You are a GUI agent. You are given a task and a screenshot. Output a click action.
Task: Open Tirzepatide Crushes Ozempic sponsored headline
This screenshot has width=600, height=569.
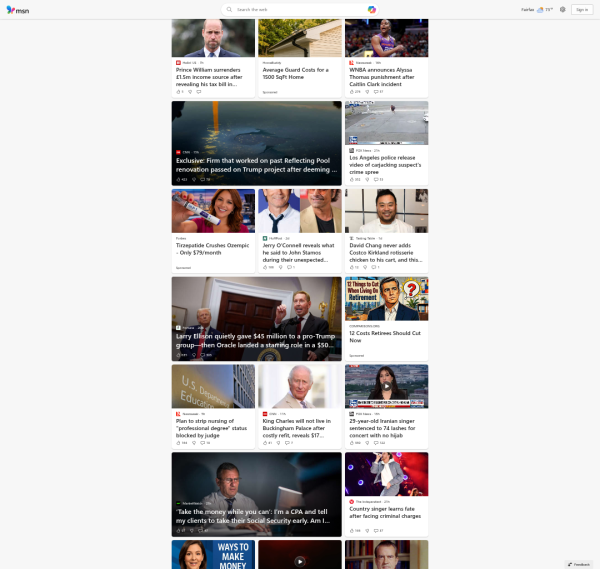(x=212, y=249)
